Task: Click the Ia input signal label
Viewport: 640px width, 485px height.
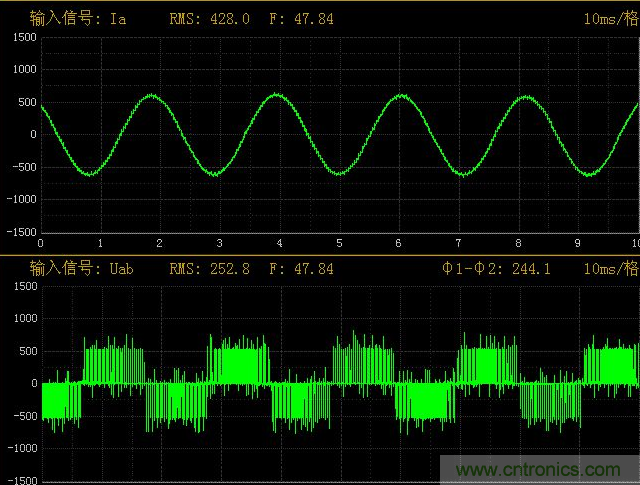Action: coord(78,19)
